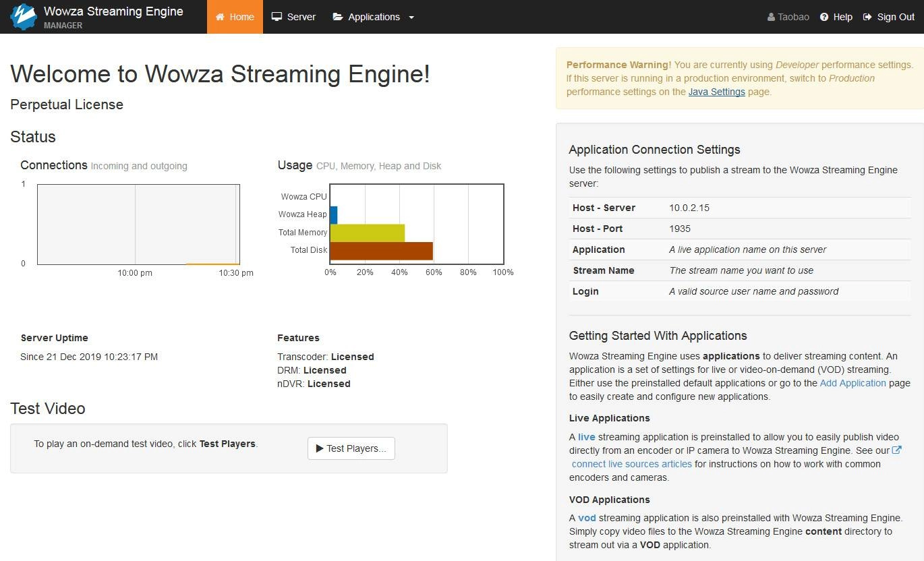Click the MANAGER subtitle under the logo
The image size is (924, 561).
point(63,26)
